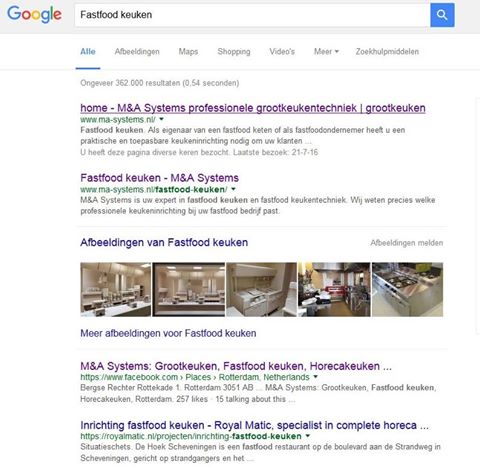This screenshot has height=476, width=480.
Task: Open the Meer dropdown menu
Action: 326,52
